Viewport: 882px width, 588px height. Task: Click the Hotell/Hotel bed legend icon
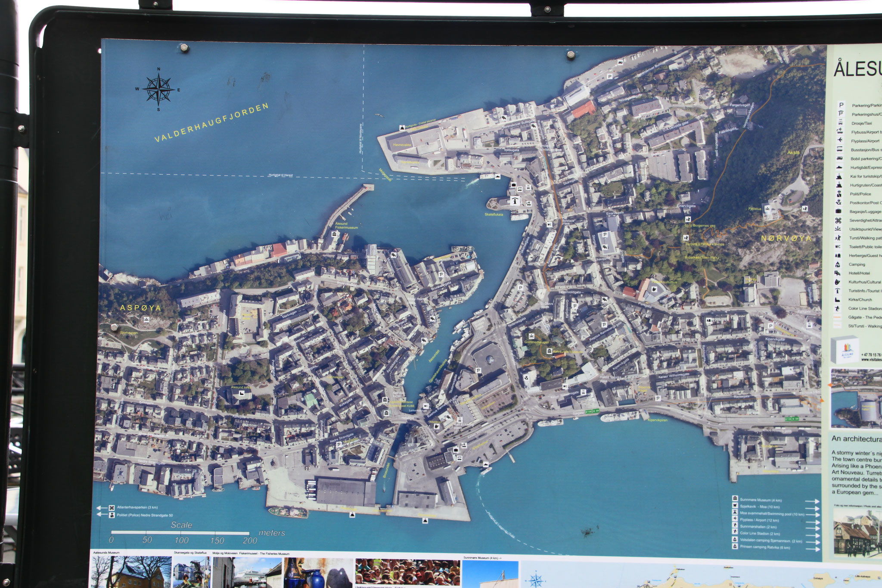838,273
